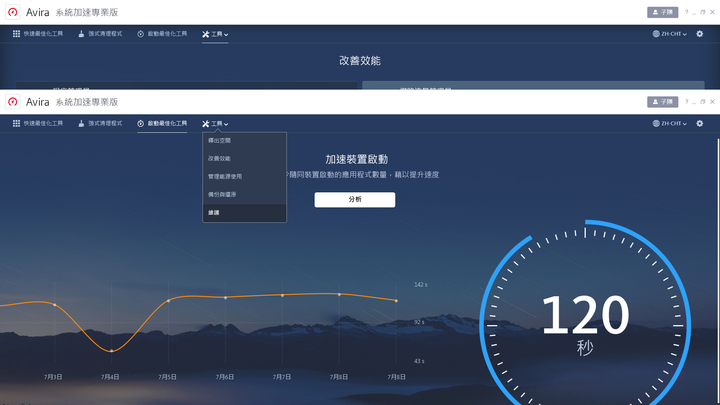Restore down the front window
The height and width of the screenshot is (405, 720).
point(703,102)
